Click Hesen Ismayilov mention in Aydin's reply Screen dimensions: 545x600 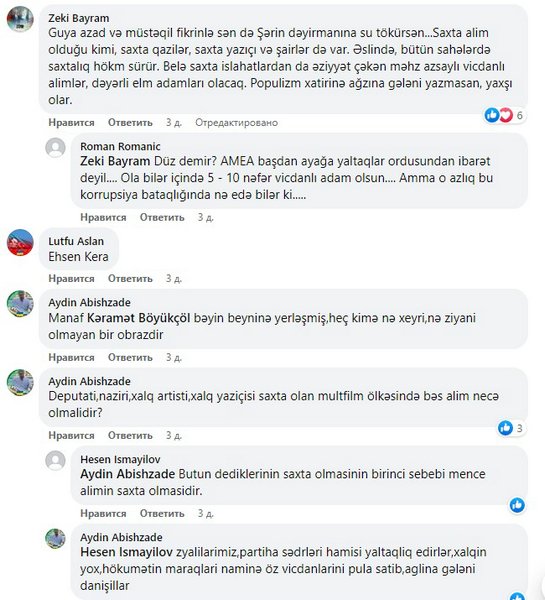click(126, 552)
